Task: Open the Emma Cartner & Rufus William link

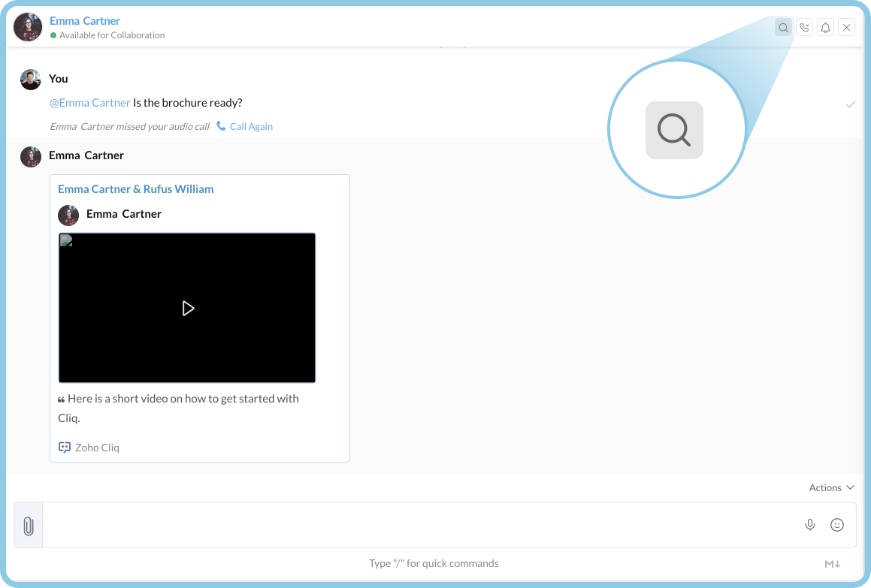Action: click(x=136, y=189)
